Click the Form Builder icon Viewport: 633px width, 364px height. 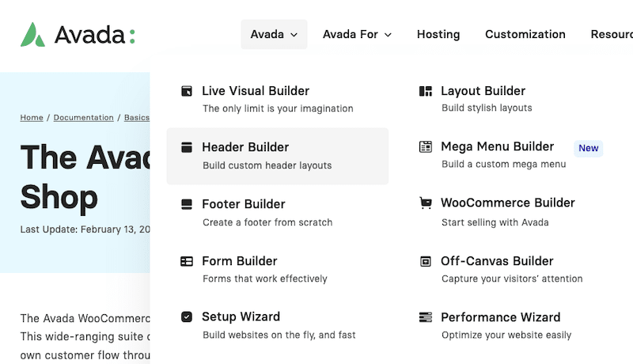click(187, 261)
